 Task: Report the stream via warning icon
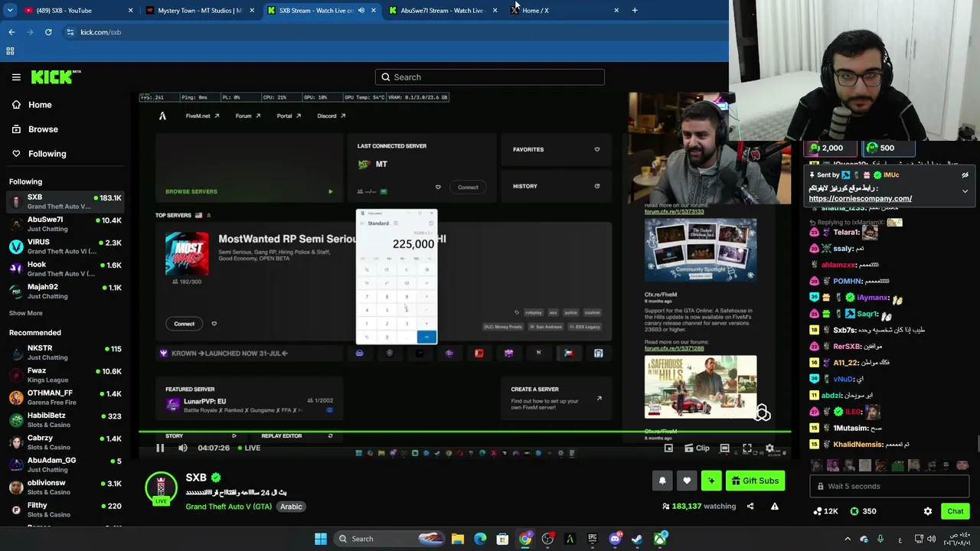tap(775, 506)
